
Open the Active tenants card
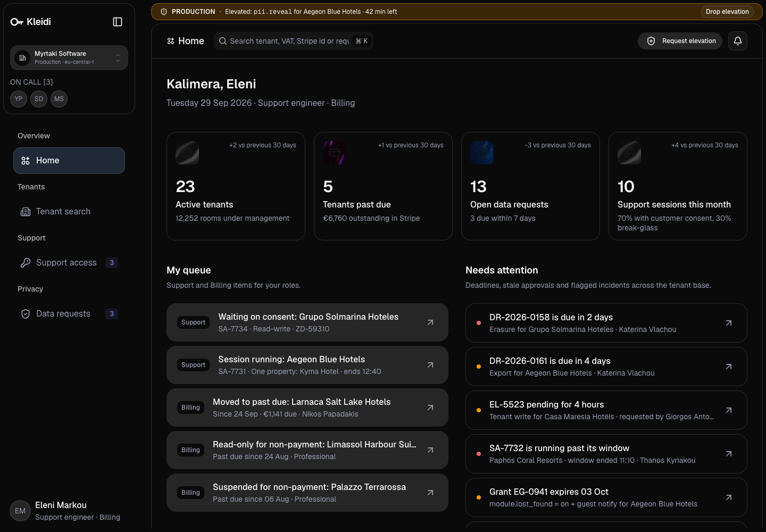pyautogui.click(x=236, y=186)
